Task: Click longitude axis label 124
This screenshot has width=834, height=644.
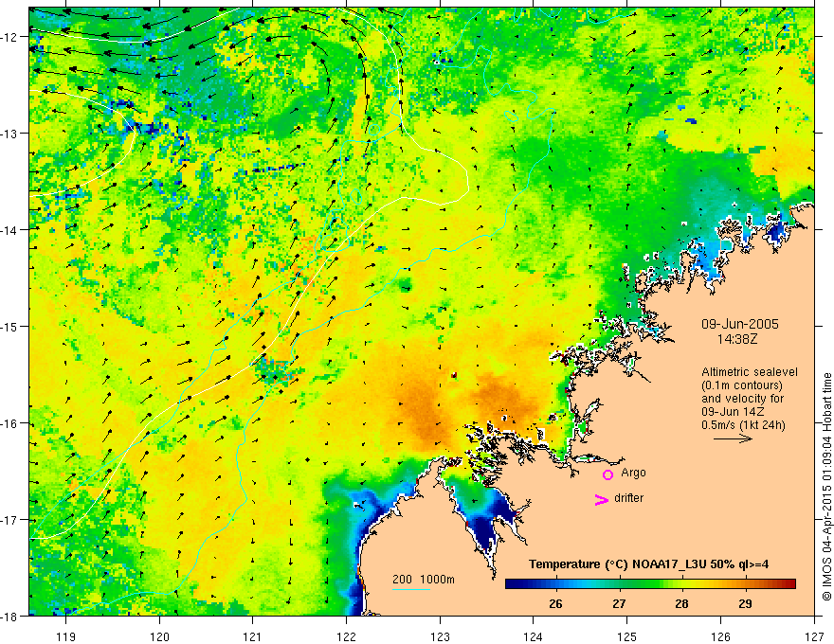Action: pyautogui.click(x=534, y=636)
